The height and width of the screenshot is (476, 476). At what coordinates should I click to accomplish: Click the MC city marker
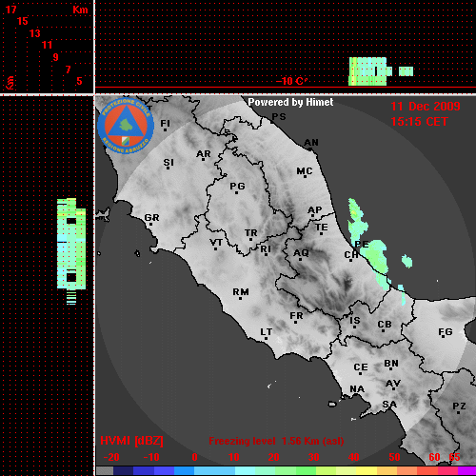[x=305, y=176]
